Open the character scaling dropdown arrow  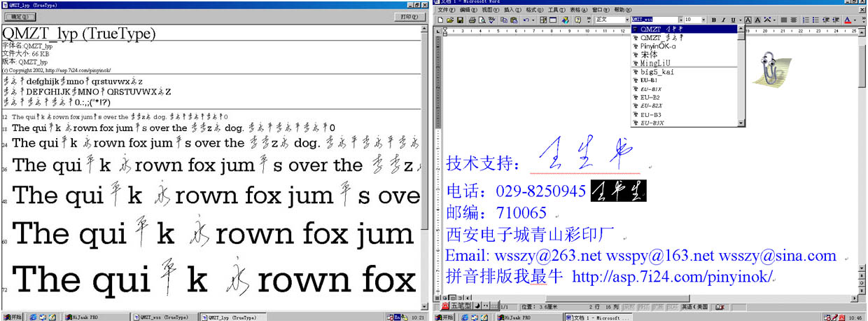coord(774,20)
